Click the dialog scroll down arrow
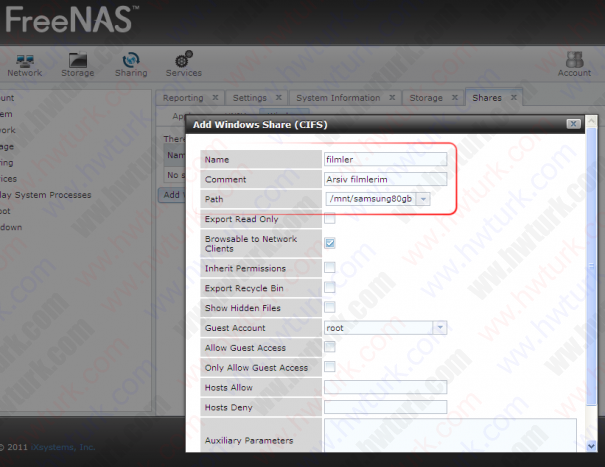This screenshot has width=605, height=467. (x=591, y=447)
